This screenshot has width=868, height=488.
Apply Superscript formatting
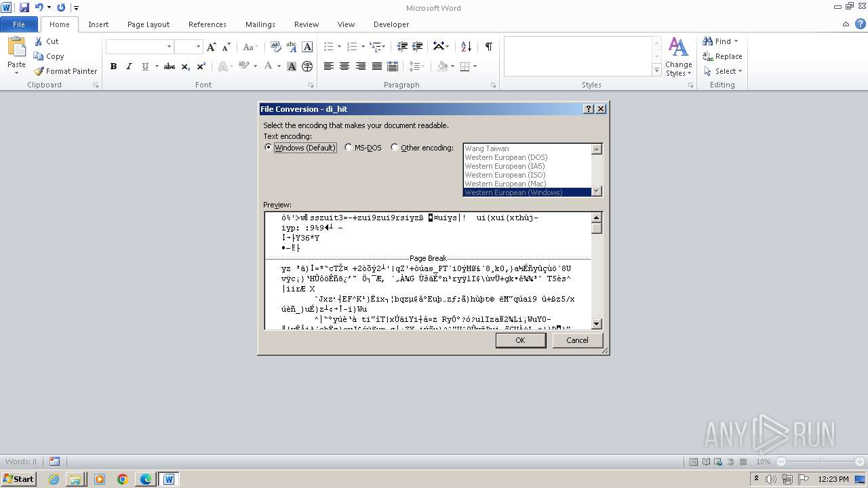click(x=201, y=66)
